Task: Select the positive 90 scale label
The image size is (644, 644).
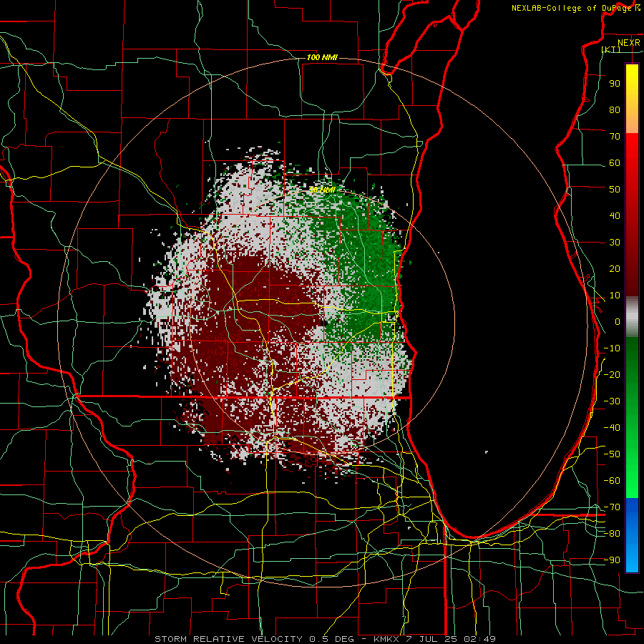Action: (x=615, y=84)
